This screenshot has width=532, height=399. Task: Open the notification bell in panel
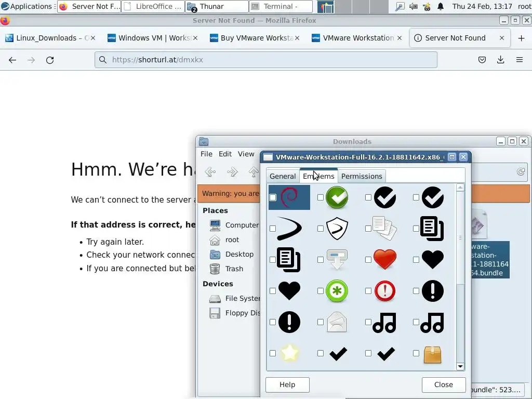pyautogui.click(x=441, y=6)
